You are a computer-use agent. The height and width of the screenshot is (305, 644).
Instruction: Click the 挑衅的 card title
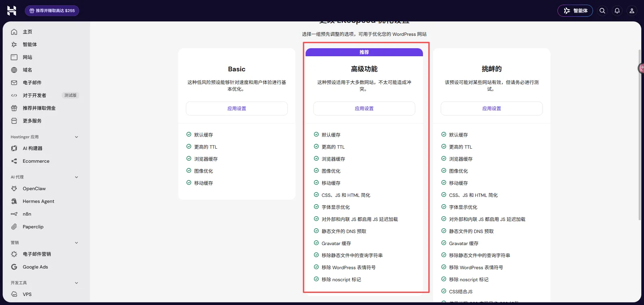pyautogui.click(x=491, y=69)
